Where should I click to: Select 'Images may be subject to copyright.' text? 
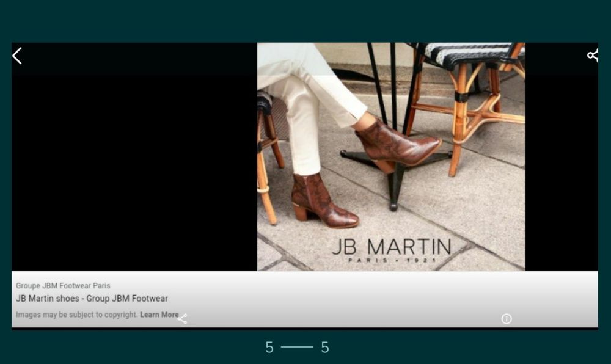[x=77, y=315]
